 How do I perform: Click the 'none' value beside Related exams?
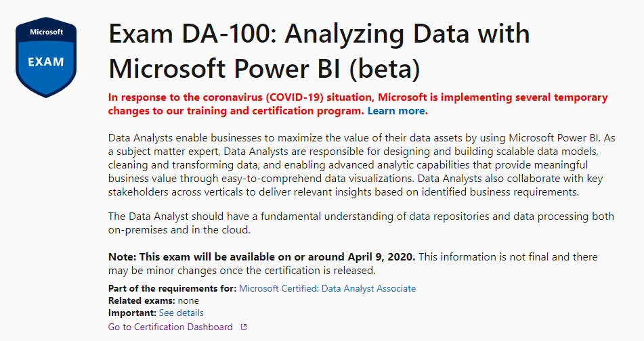188,301
